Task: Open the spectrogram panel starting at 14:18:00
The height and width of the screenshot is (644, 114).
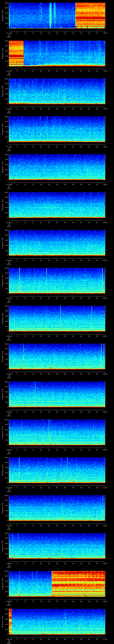Action: 57,167
